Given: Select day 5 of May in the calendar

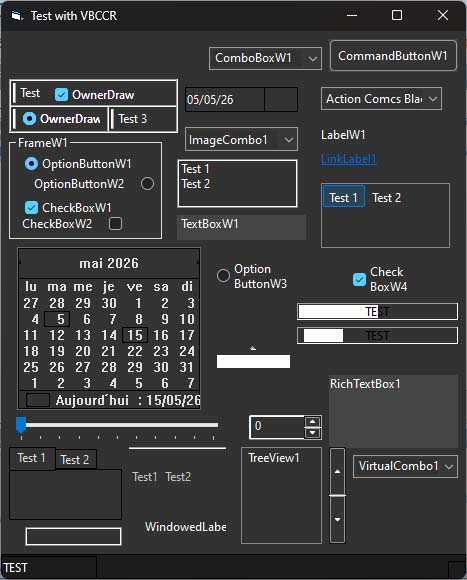Looking at the screenshot, I should (57, 319).
